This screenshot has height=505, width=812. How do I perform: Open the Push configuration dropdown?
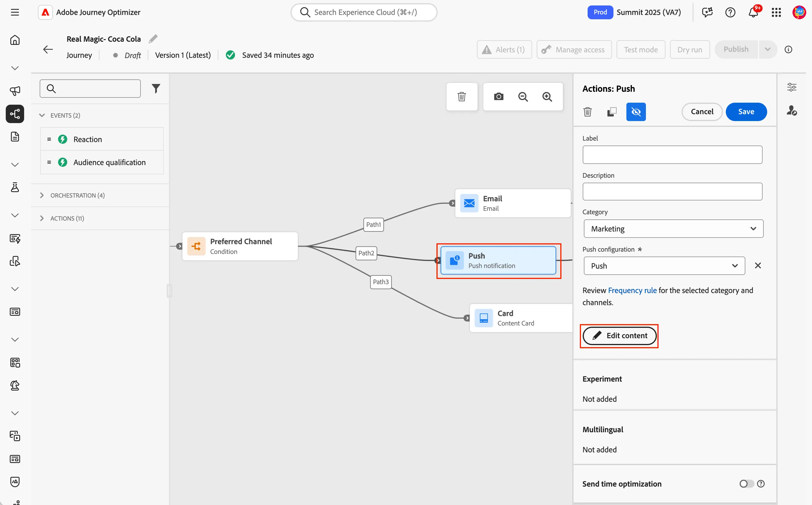[x=664, y=265]
